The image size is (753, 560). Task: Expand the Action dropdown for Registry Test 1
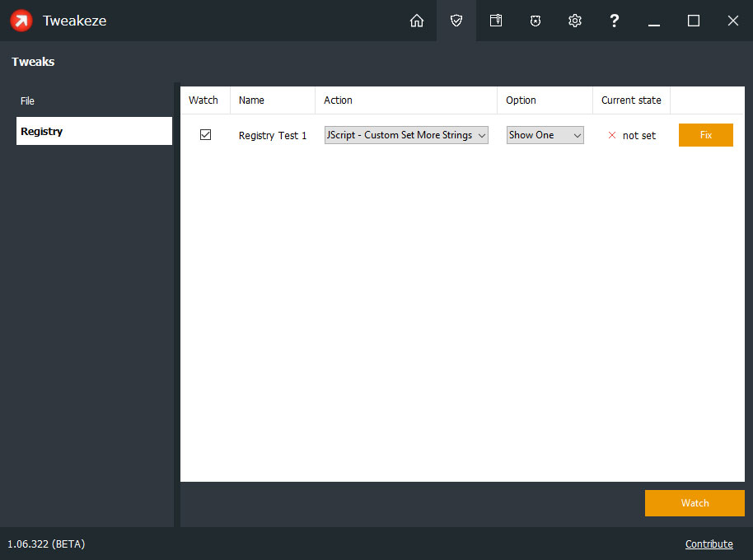(482, 135)
